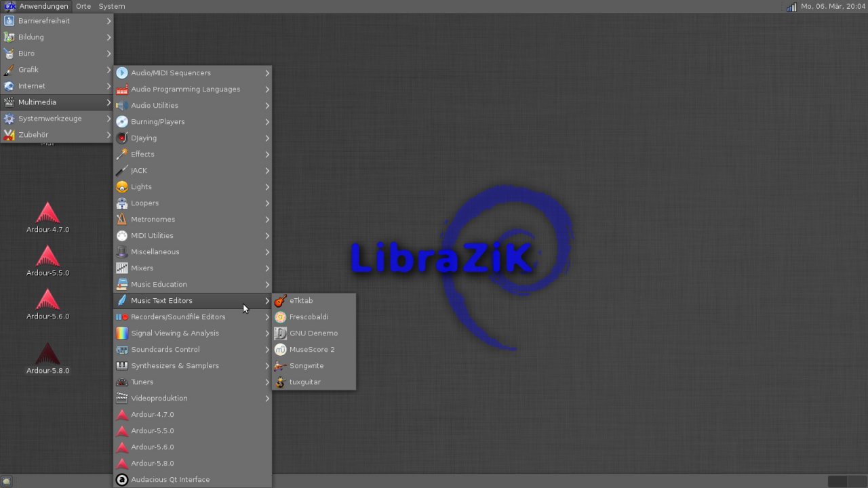The height and width of the screenshot is (488, 868).
Task: Open the Orte menu
Action: [x=83, y=6]
